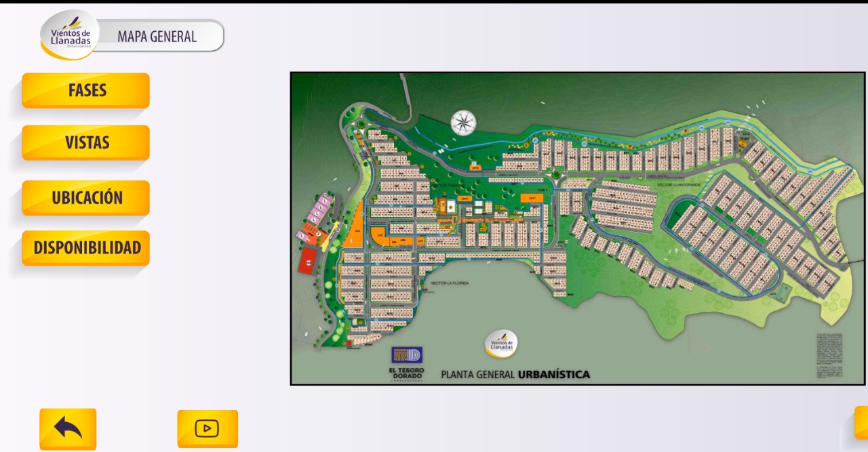Click the Planta General Urbanística caption

click(515, 374)
